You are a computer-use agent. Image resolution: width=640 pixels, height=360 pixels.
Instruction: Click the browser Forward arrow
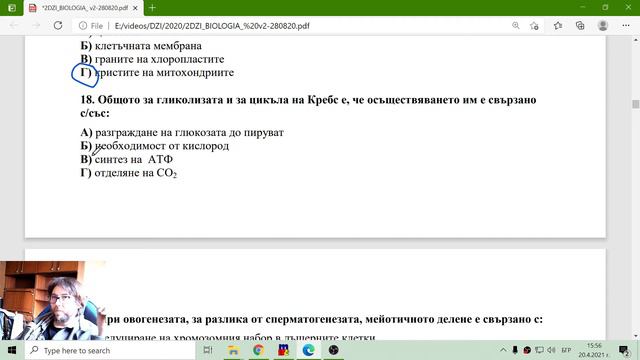pyautogui.click(x=36, y=25)
